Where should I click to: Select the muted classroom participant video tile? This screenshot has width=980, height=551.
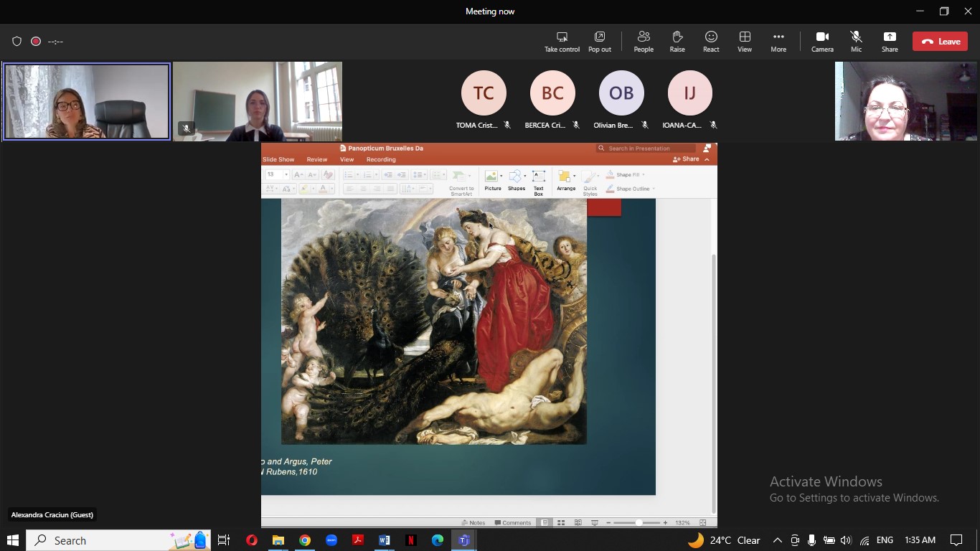tap(258, 101)
